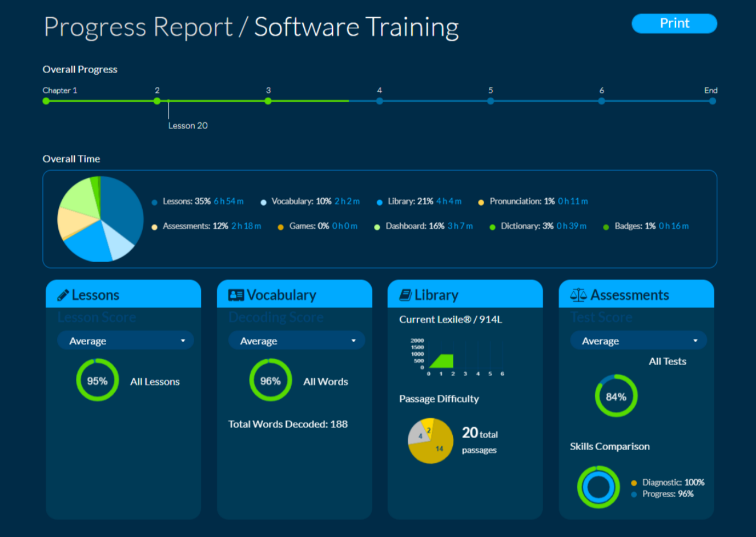This screenshot has width=756, height=537.
Task: Click the Assessments scales icon
Action: pyautogui.click(x=578, y=295)
